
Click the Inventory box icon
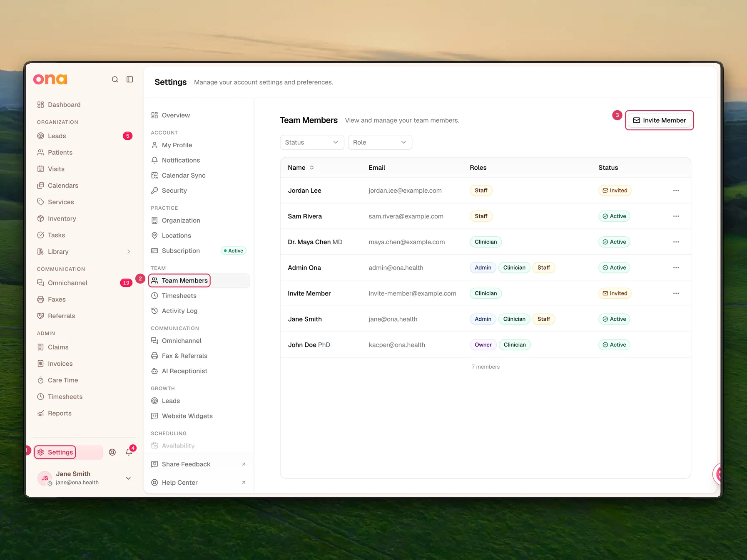click(x=40, y=218)
